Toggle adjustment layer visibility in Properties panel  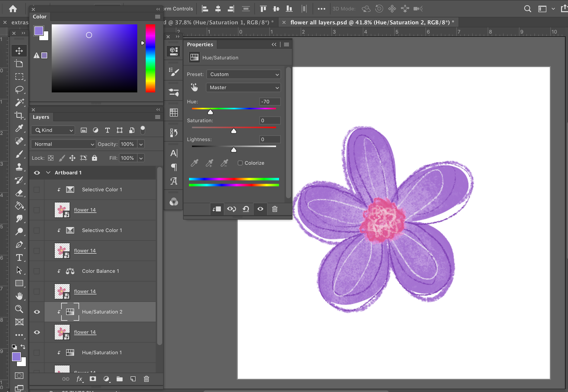pos(260,209)
